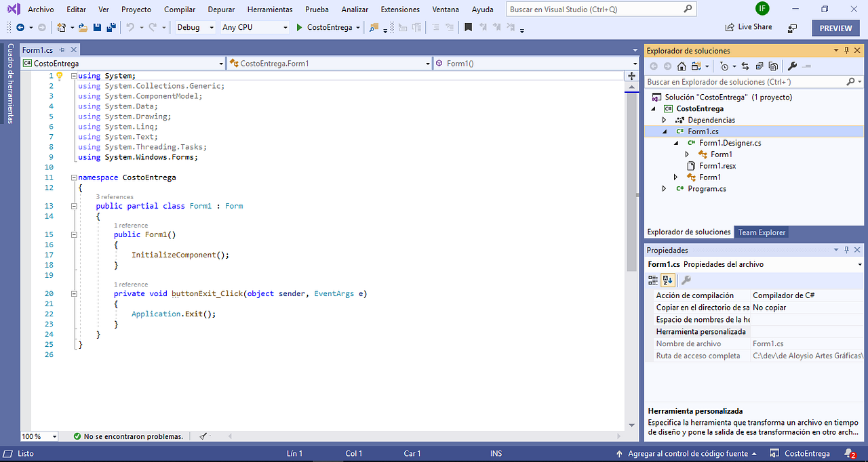Unpin the Explorador de soluciones panel
The image size is (868, 462).
point(847,50)
